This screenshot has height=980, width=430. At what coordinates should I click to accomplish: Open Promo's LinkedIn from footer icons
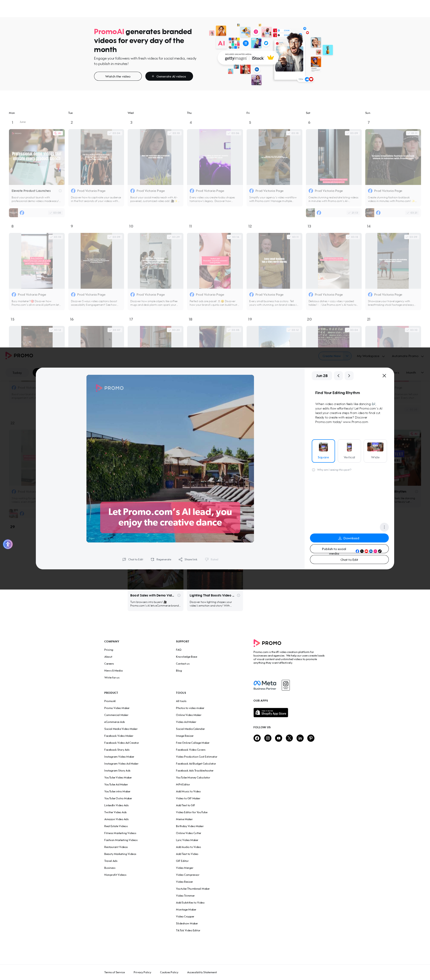[300, 738]
